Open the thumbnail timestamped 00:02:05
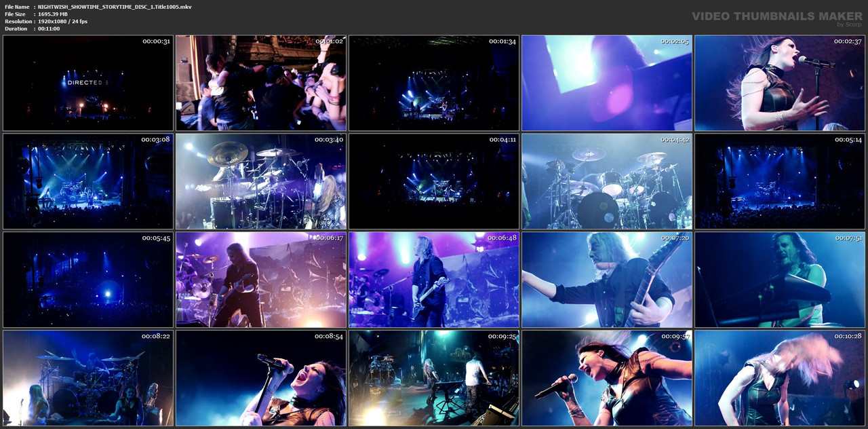The width and height of the screenshot is (868, 429). pos(607,83)
